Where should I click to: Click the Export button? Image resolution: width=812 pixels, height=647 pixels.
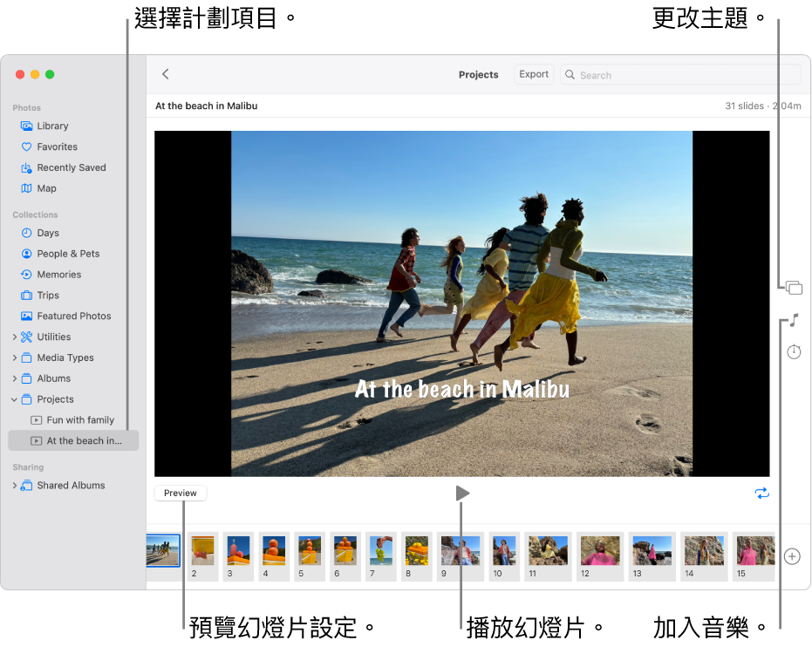[534, 74]
